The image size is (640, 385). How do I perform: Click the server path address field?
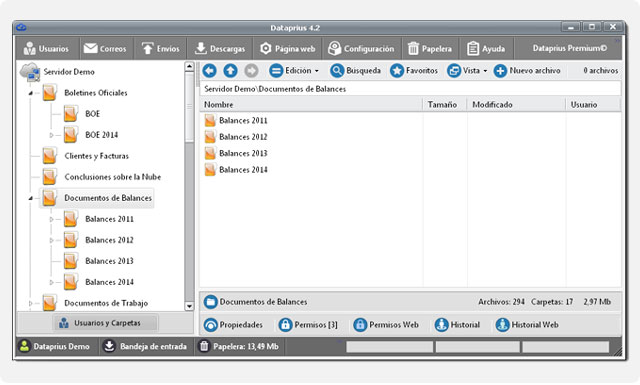coord(411,89)
